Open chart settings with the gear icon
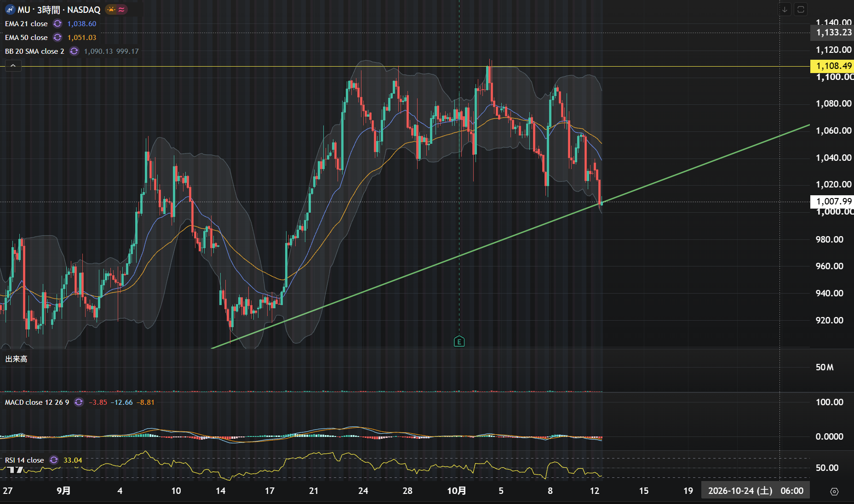This screenshot has height=504, width=854. (834, 491)
